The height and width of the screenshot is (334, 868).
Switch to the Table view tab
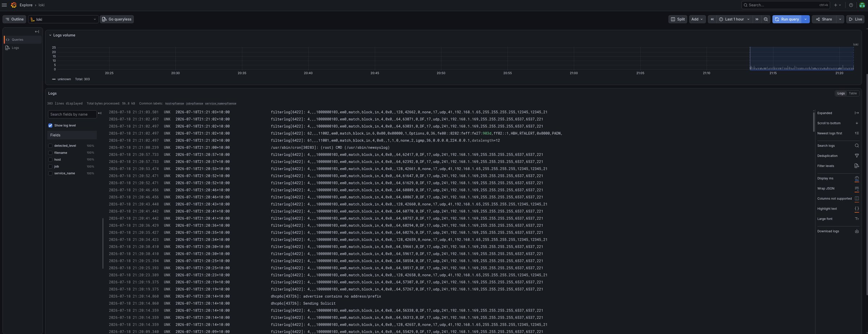coord(853,93)
